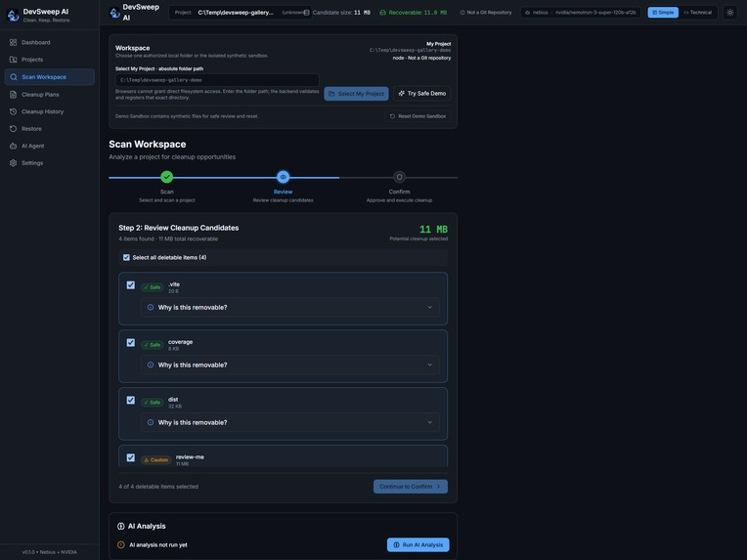The height and width of the screenshot is (560, 747).
Task: Click the Settings gear icon
Action: (13, 163)
